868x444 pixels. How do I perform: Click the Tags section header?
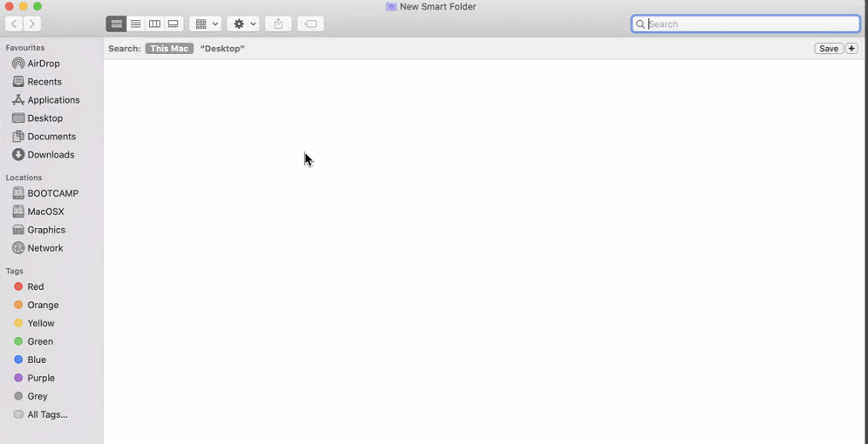15,271
